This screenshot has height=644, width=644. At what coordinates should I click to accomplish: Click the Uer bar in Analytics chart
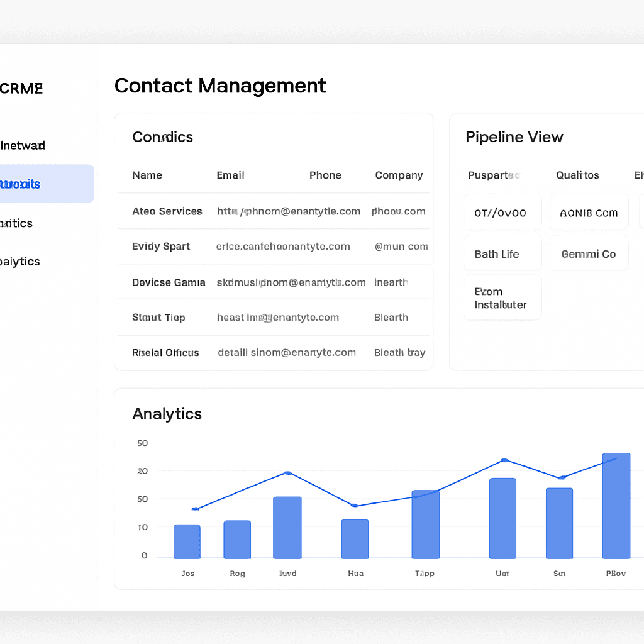click(x=502, y=518)
